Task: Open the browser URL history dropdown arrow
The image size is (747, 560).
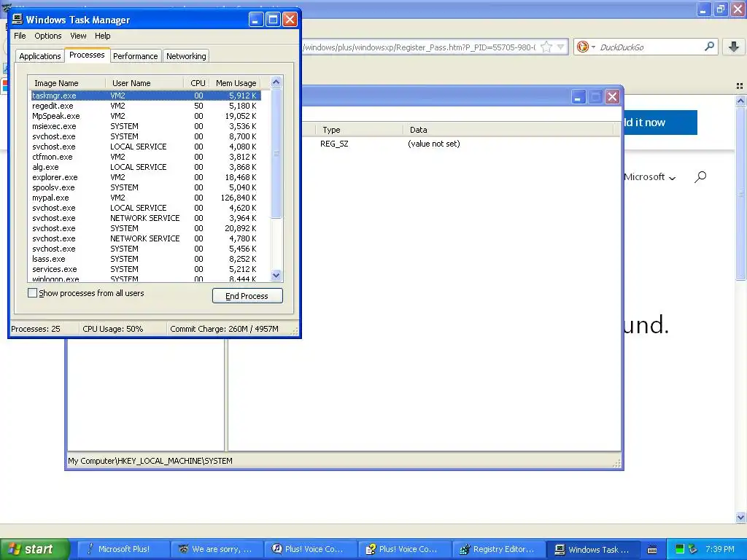Action: [x=561, y=47]
